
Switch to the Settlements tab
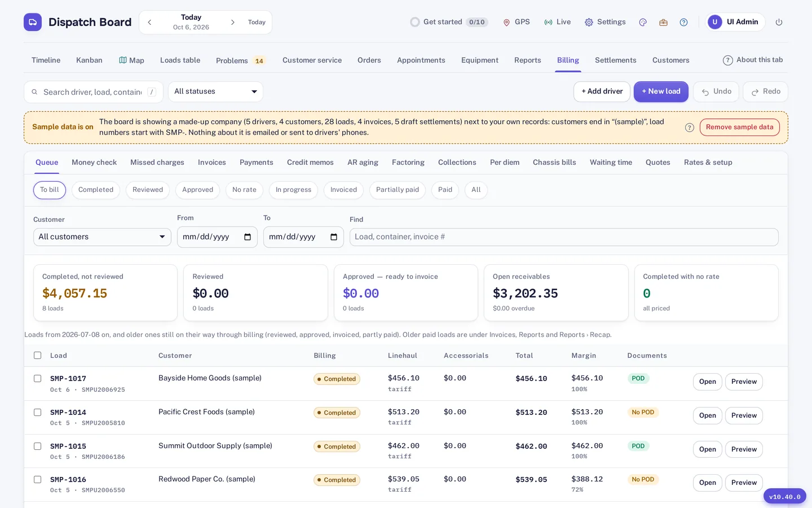615,60
